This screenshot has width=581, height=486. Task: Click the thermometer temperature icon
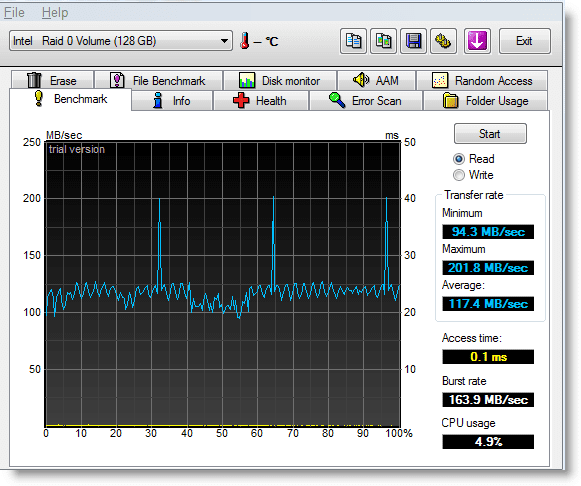click(x=244, y=41)
